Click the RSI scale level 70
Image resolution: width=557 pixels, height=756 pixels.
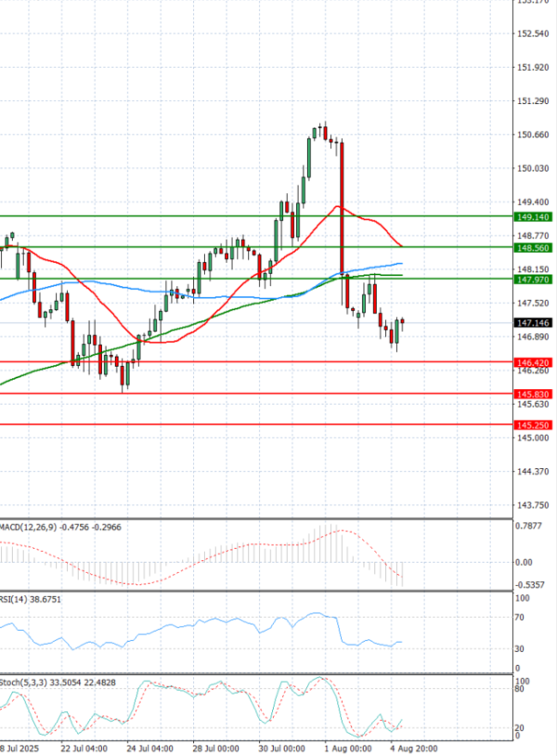coord(520,618)
